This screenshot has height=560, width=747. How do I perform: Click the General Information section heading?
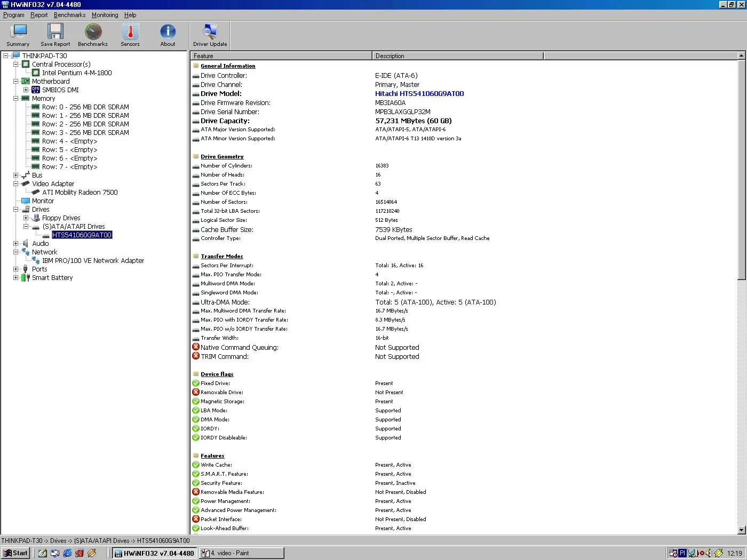click(228, 66)
